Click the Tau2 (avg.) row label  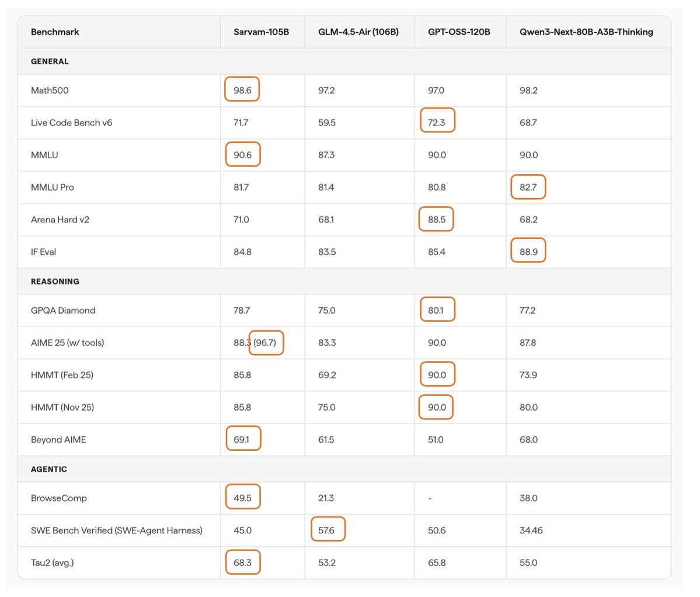(x=52, y=563)
